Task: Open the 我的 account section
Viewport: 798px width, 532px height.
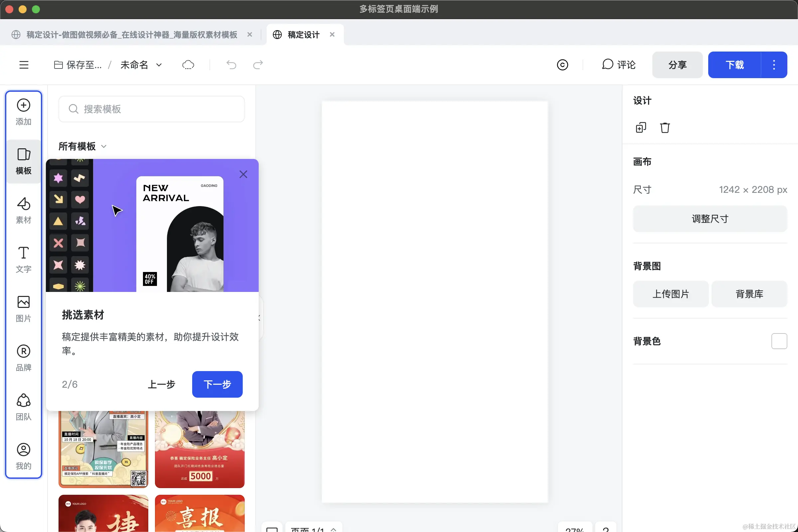Action: click(x=23, y=456)
